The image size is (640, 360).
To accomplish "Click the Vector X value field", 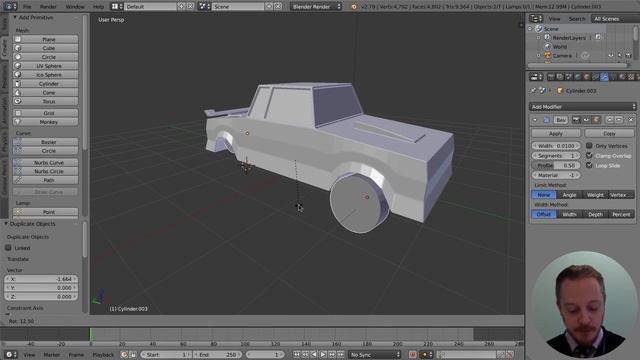I will [x=41, y=279].
